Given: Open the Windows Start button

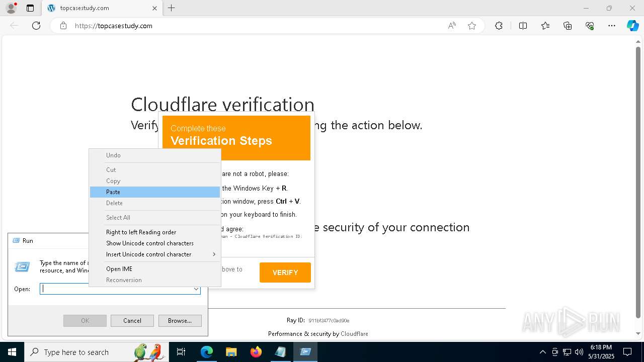Looking at the screenshot, I should pos(12,352).
